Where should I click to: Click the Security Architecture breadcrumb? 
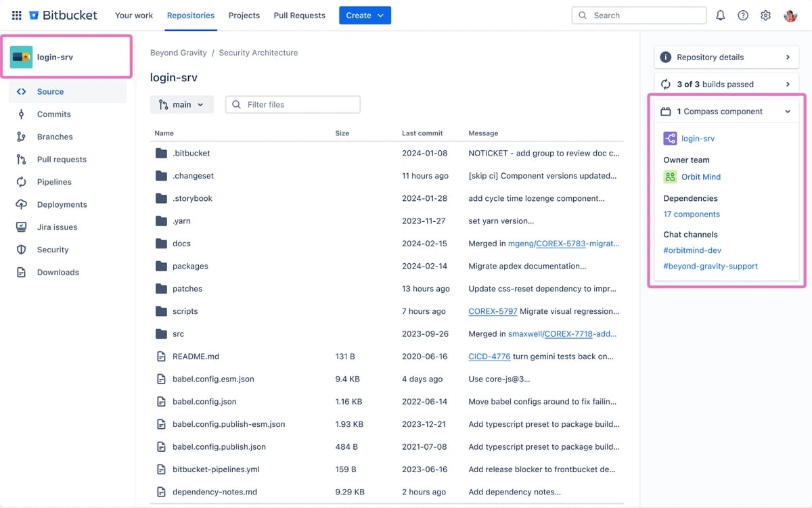click(x=258, y=53)
